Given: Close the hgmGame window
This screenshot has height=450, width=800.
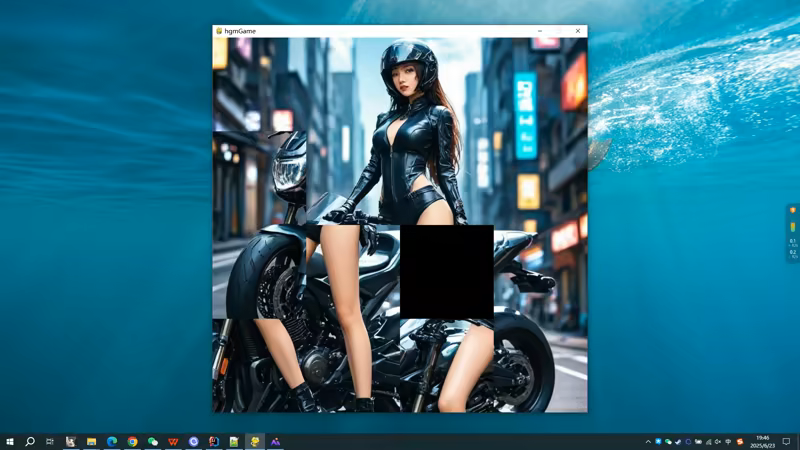Looking at the screenshot, I should 577,31.
